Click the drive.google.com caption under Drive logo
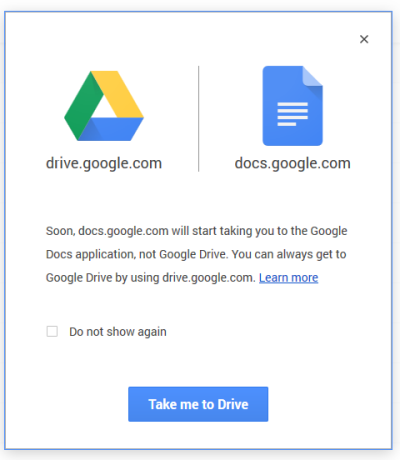 tap(104, 163)
